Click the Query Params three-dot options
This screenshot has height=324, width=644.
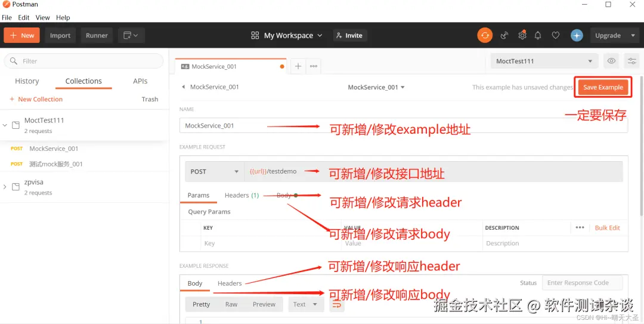click(580, 228)
